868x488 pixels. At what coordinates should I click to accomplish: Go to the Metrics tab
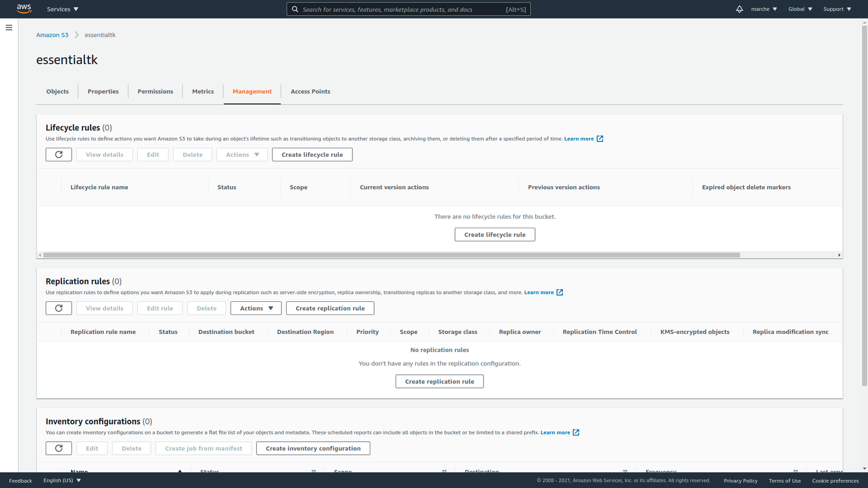203,91
